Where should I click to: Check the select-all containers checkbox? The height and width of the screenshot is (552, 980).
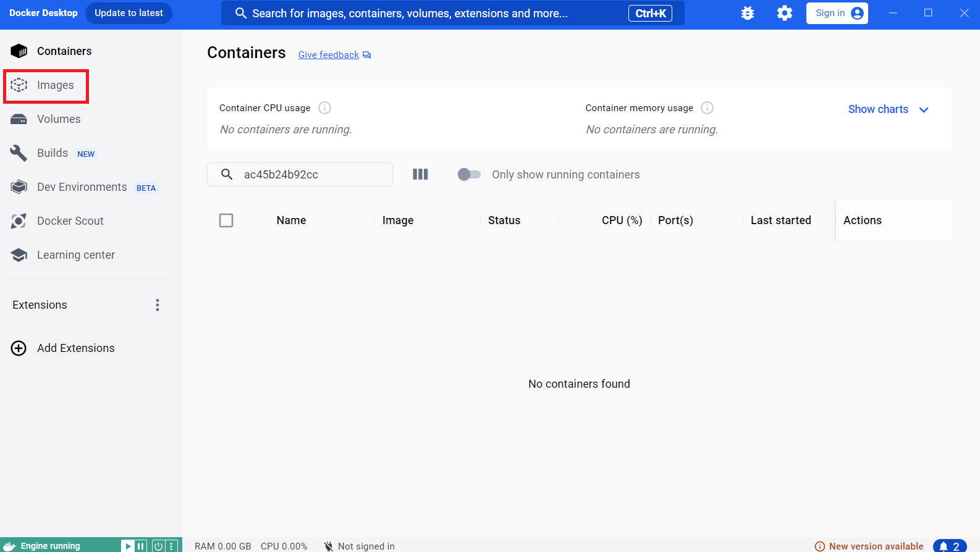pyautogui.click(x=226, y=220)
